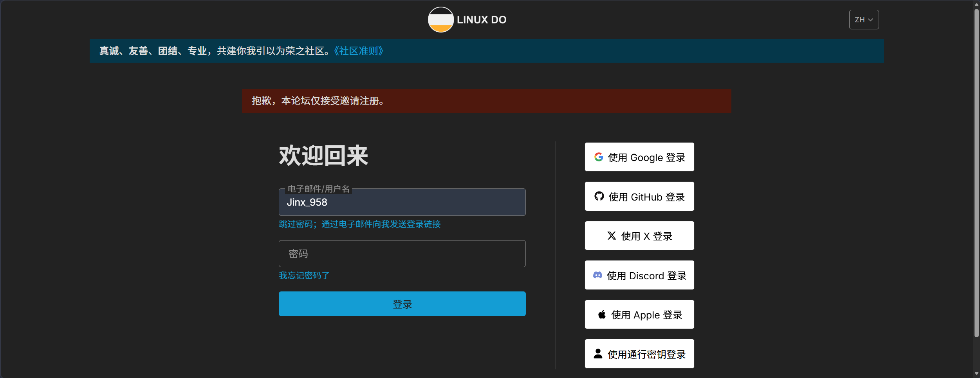
Task: Click the 使用通行密钥登录 passkey button
Action: click(x=639, y=354)
